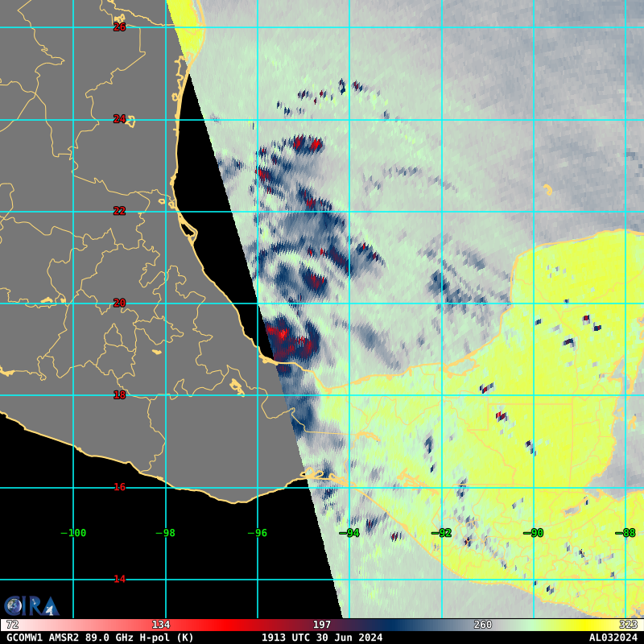Click the GCOMW1 AMSR2 89.0 GHz caption
The width and height of the screenshot is (644, 644).
pos(100,638)
